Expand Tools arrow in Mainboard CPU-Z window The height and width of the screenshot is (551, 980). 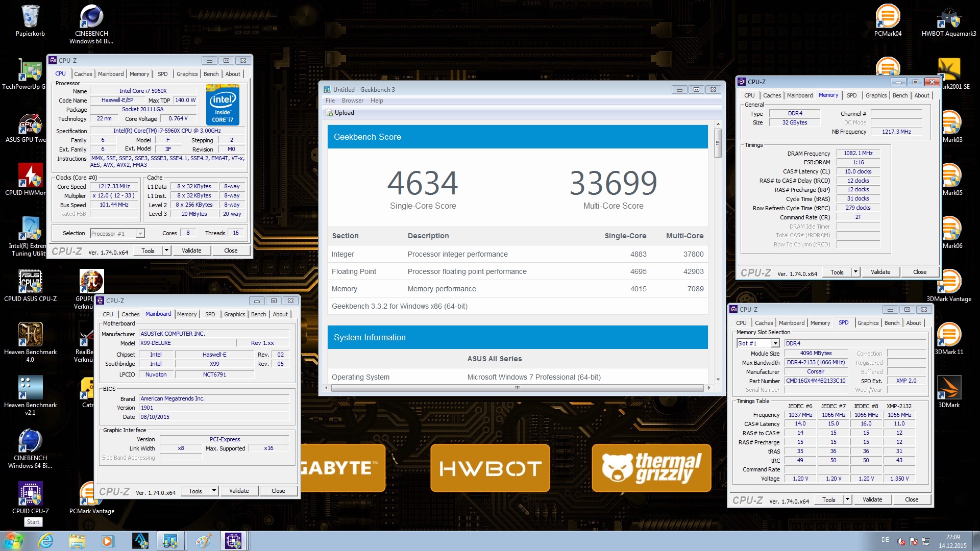214,491
